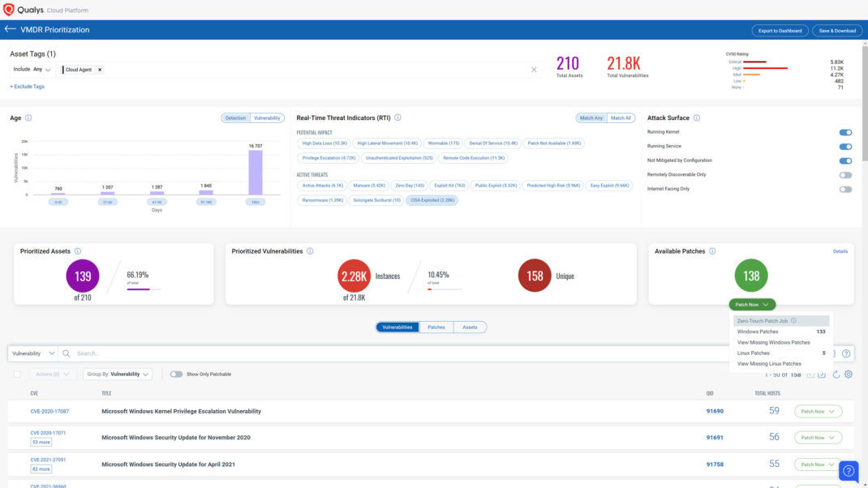868x488 pixels.
Task: Enable Remotely Discoverable Only switch
Action: (x=845, y=175)
